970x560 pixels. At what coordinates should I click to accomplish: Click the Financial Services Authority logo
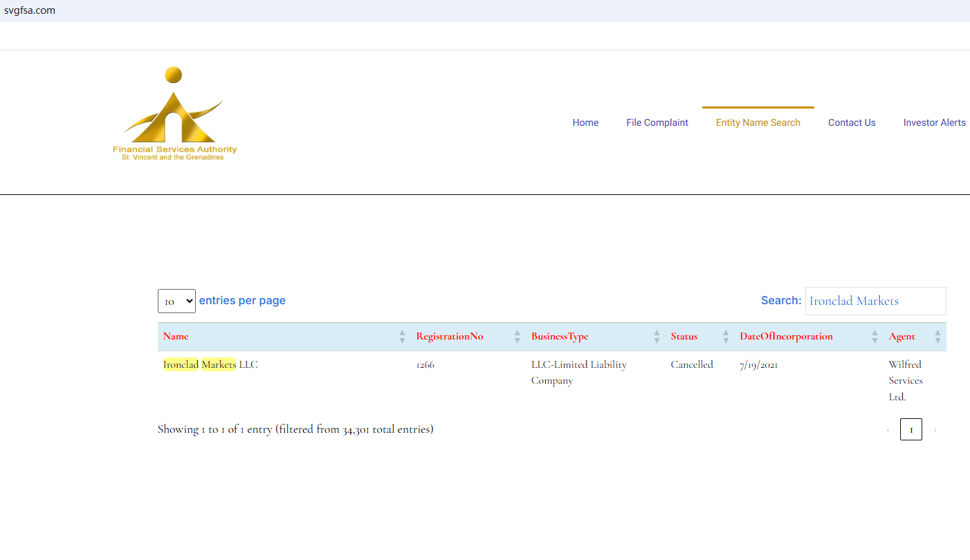[x=174, y=114]
